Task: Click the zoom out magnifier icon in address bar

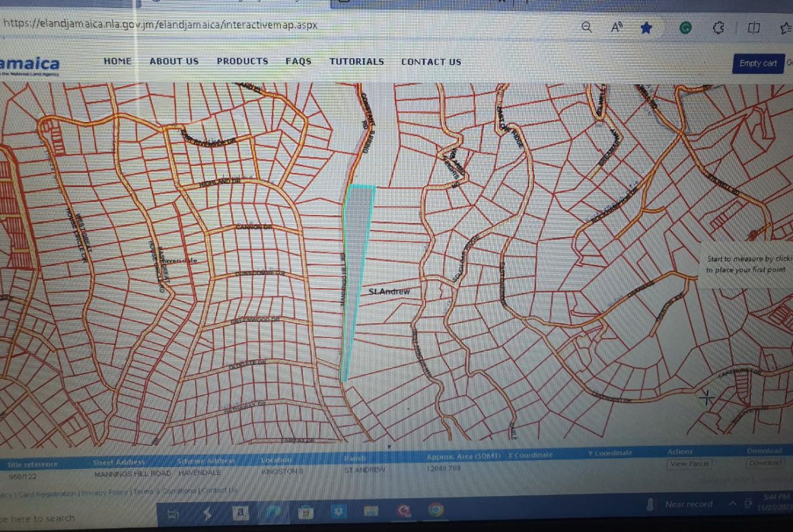Action: point(587,28)
